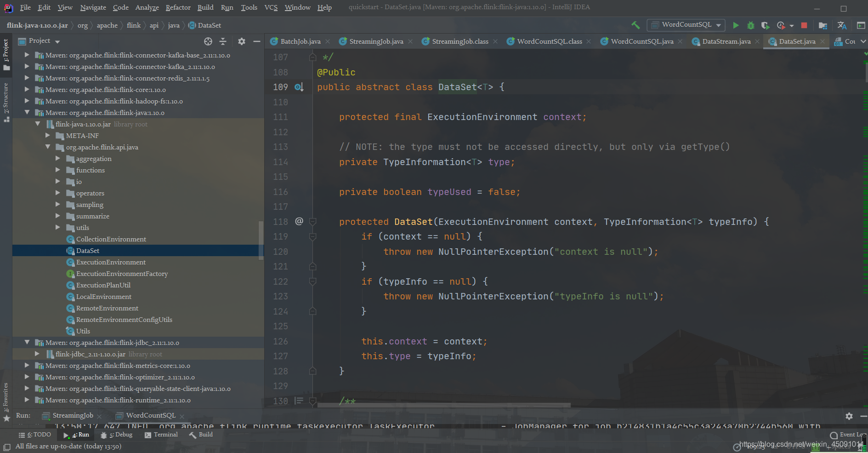Click the locate-in-tree target icon
868x453 pixels.
pyautogui.click(x=208, y=41)
